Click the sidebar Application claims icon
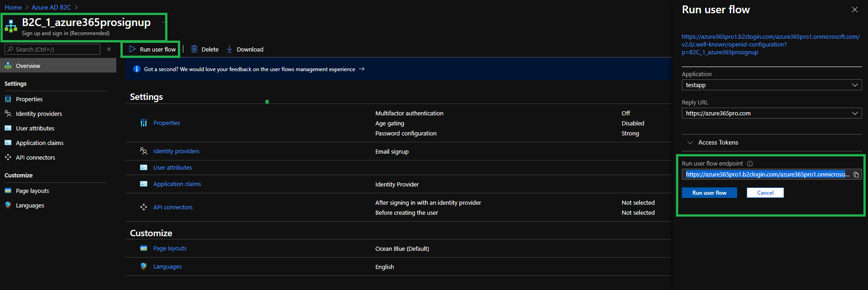 tap(8, 143)
